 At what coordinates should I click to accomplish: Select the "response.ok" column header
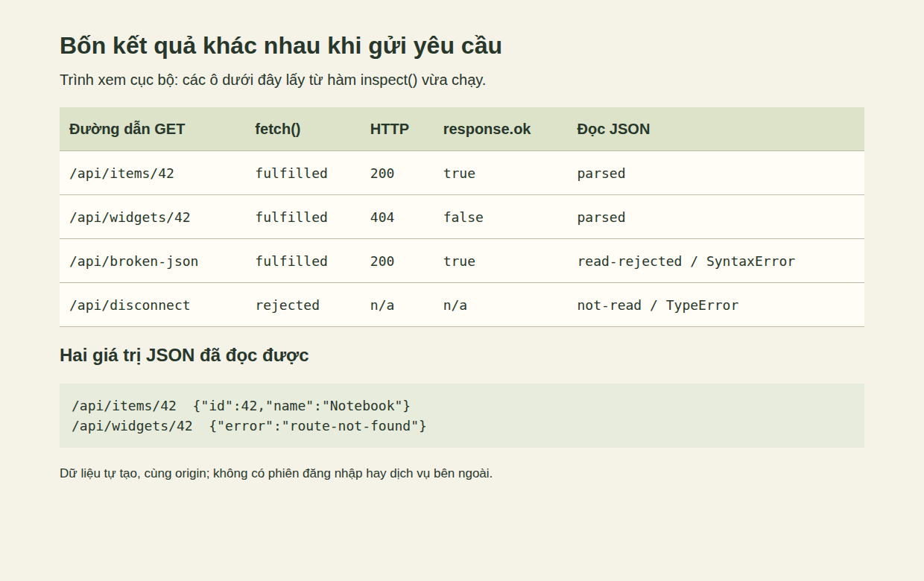click(x=501, y=129)
